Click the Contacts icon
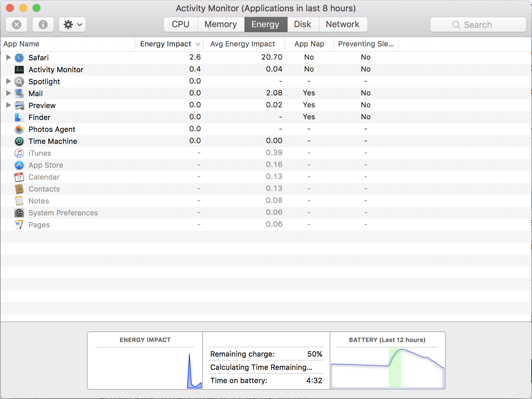 [19, 189]
